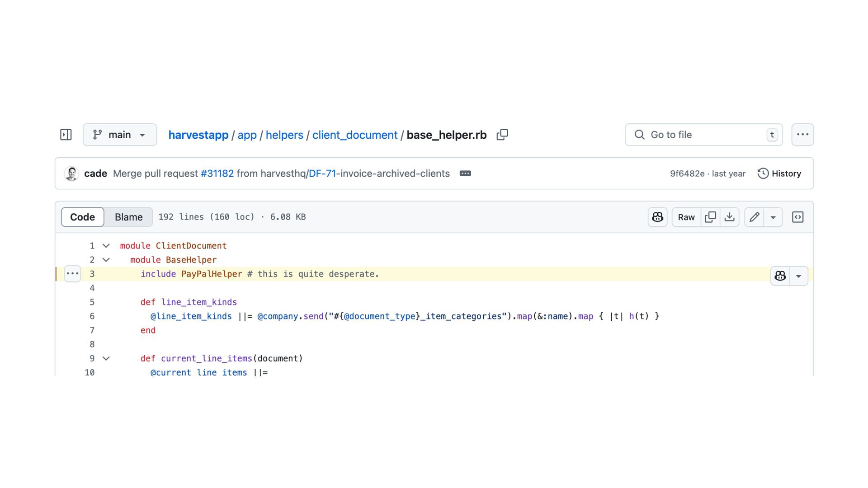The width and height of the screenshot is (868, 488).
Task: Open main branch selector dropdown
Action: coord(120,135)
